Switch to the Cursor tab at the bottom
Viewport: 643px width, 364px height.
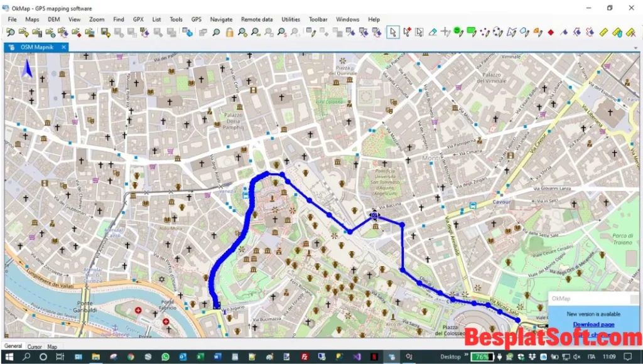[34, 346]
